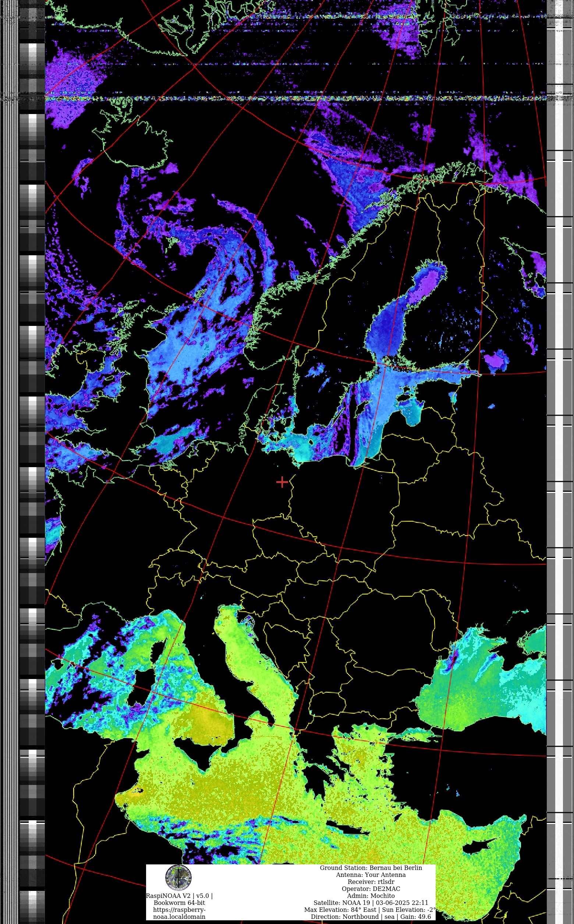Click the 'RaspiNOAA V2 | v5.0 |' text

pyautogui.click(x=179, y=896)
